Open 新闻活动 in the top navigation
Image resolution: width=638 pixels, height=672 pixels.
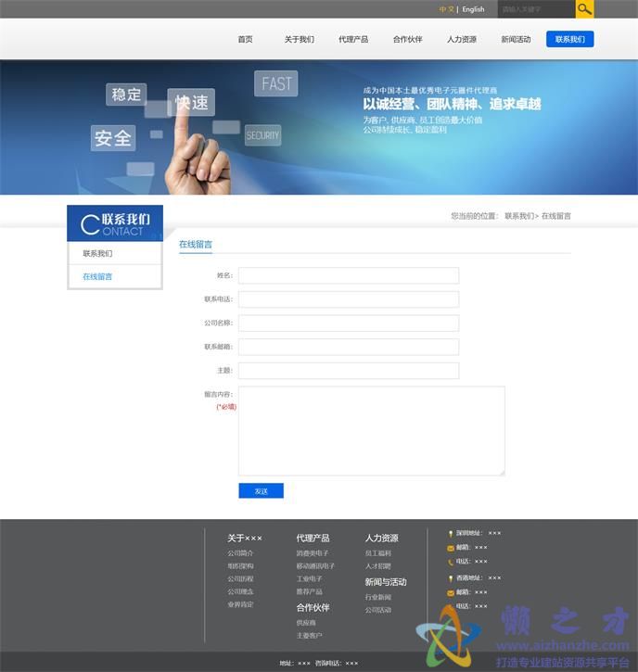pos(516,40)
